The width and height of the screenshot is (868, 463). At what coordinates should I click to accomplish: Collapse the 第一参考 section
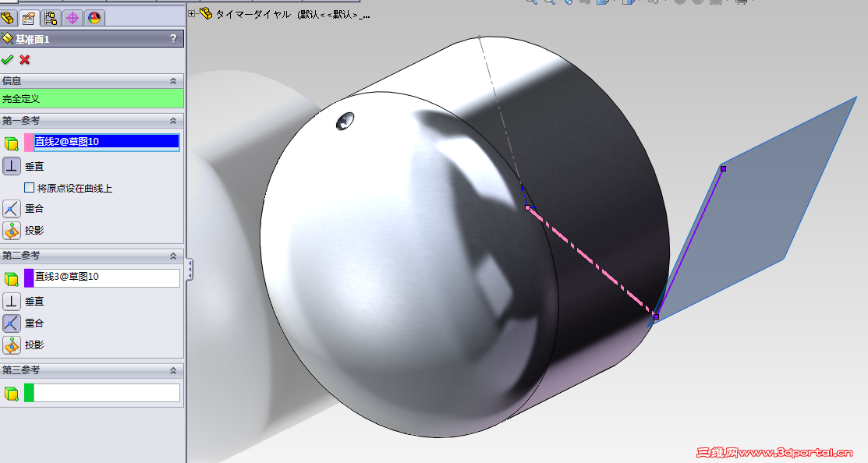click(x=172, y=121)
